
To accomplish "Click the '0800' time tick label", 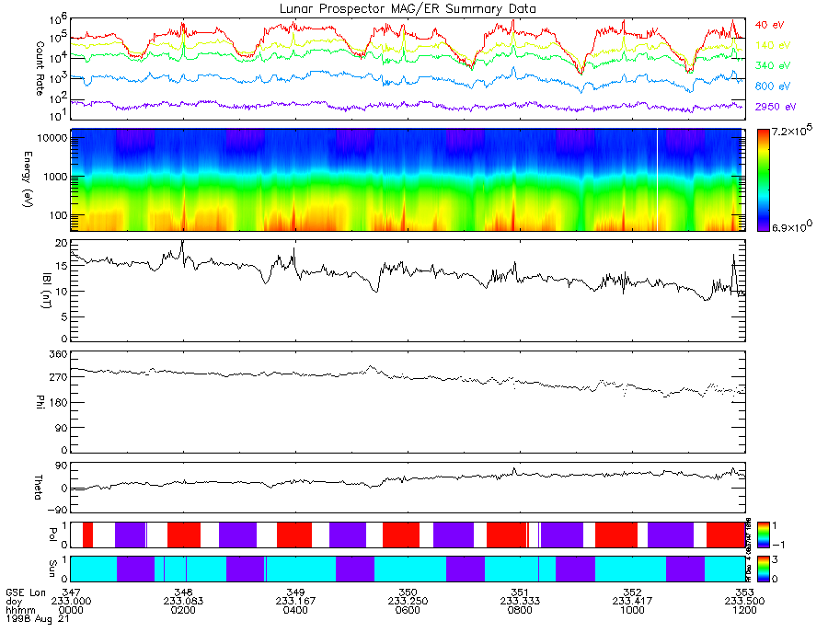I will pyautogui.click(x=520, y=610).
